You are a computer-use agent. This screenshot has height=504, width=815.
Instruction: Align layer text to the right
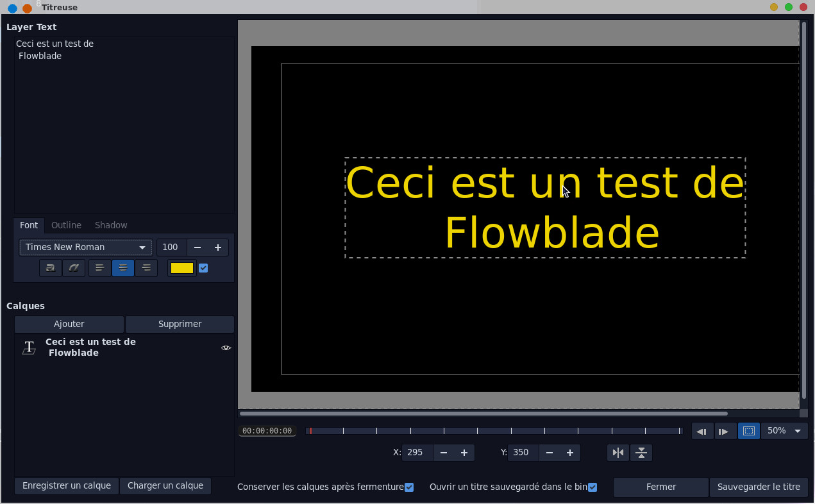coord(146,268)
